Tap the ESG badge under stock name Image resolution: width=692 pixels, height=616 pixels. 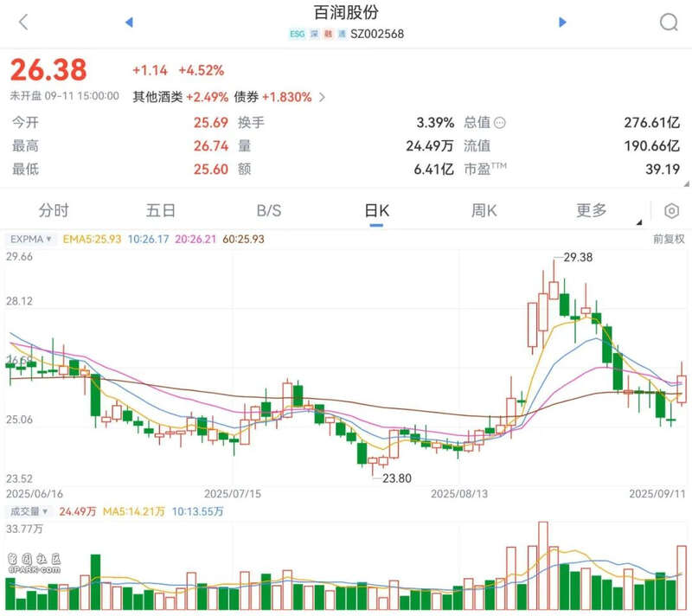pyautogui.click(x=297, y=35)
